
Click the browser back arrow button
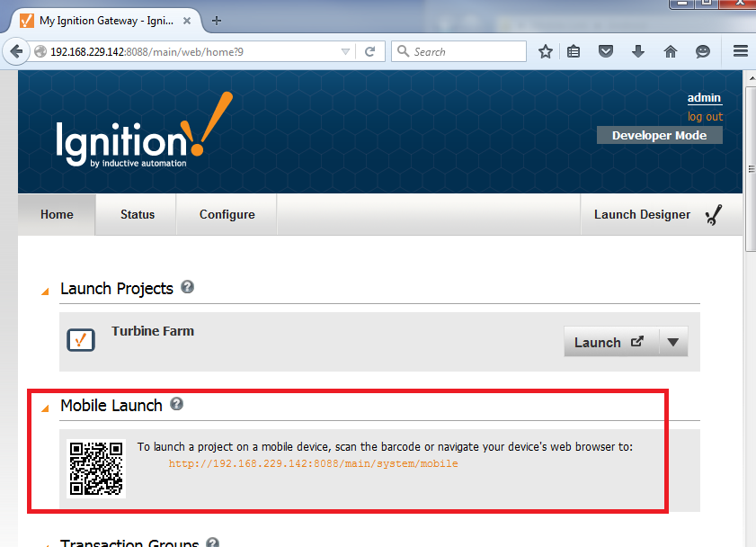pyautogui.click(x=16, y=51)
